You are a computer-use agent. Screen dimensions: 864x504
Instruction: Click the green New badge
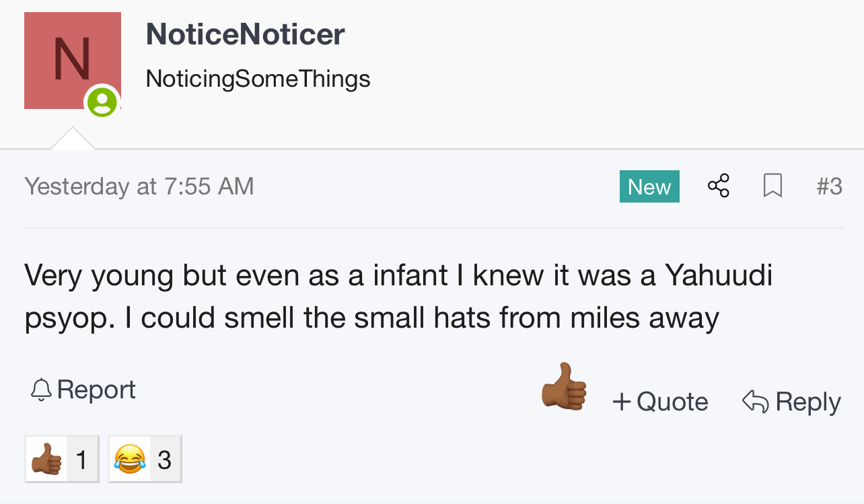(x=649, y=186)
